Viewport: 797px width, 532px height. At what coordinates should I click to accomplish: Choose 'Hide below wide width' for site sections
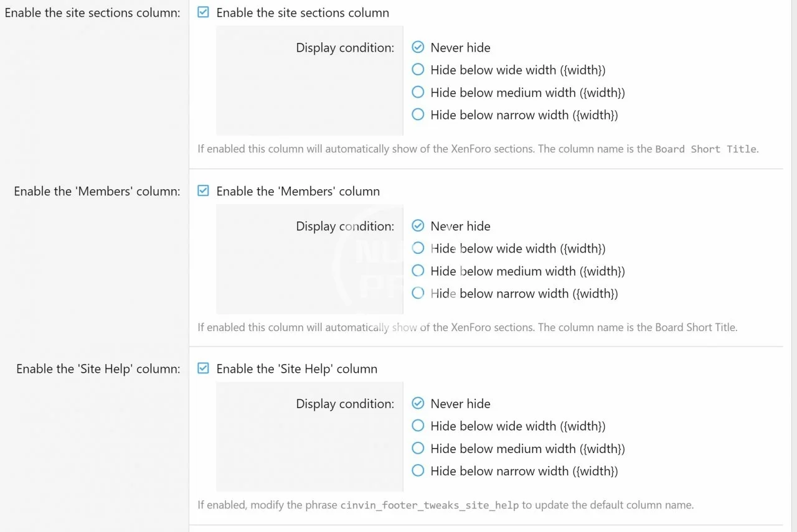click(418, 70)
